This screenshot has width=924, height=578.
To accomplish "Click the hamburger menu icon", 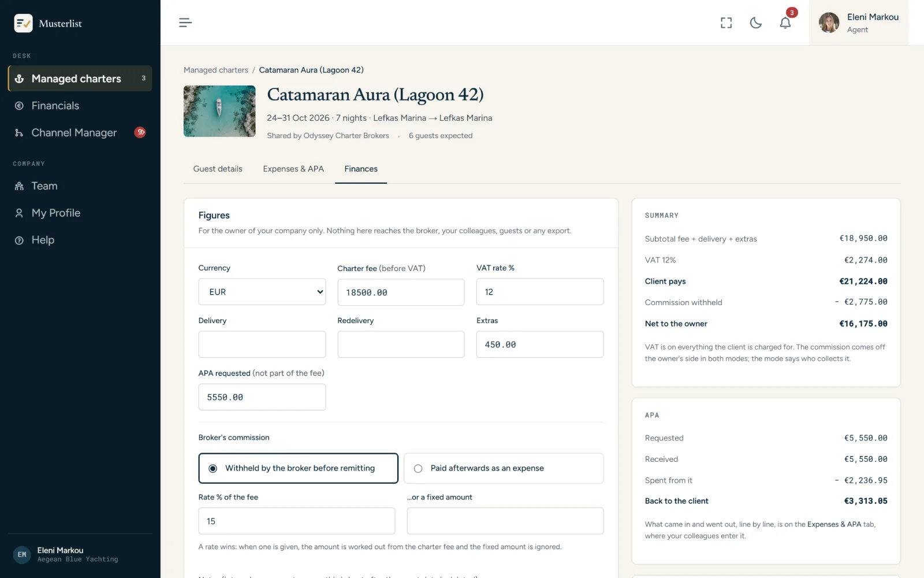I will pos(185,23).
